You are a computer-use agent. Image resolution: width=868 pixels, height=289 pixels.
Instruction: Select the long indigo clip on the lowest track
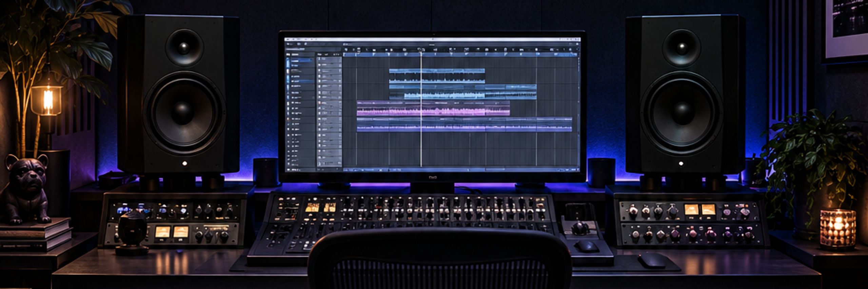464,124
